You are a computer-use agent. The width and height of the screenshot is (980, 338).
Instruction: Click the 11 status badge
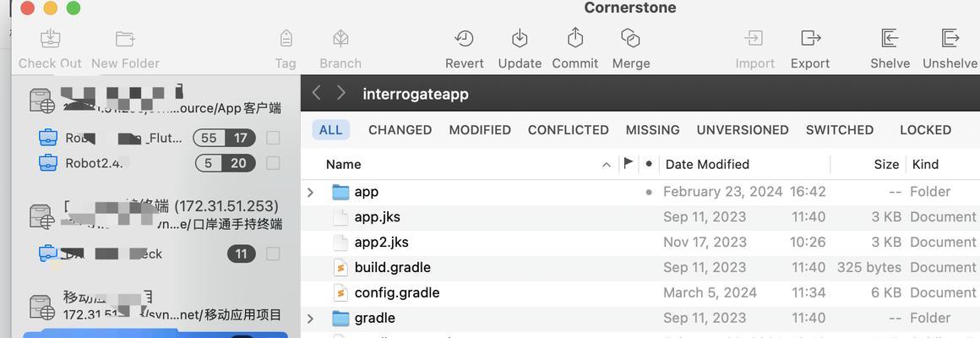242,253
